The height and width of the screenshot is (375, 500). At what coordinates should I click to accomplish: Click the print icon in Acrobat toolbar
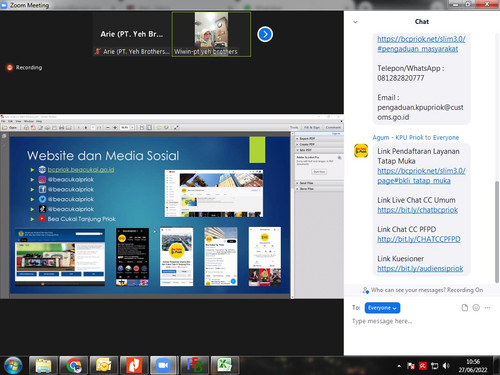pyautogui.click(x=61, y=128)
